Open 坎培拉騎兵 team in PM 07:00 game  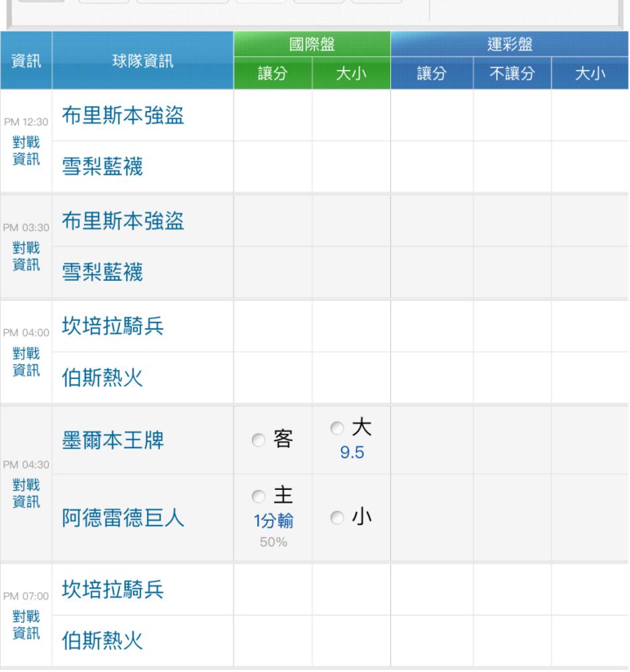(113, 589)
